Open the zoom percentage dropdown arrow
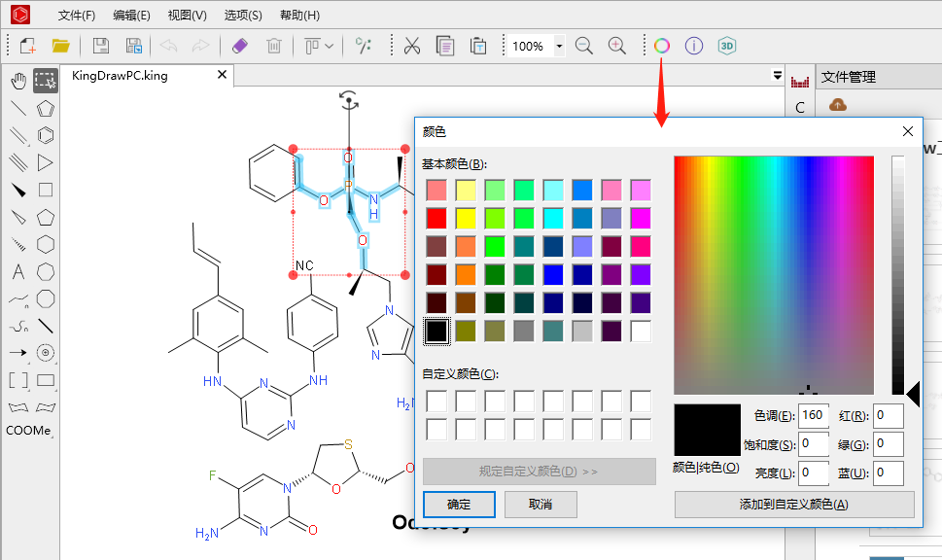942x560 pixels. click(559, 46)
